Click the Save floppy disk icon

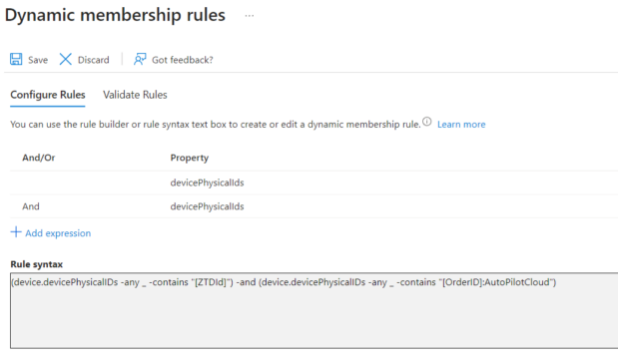point(16,59)
